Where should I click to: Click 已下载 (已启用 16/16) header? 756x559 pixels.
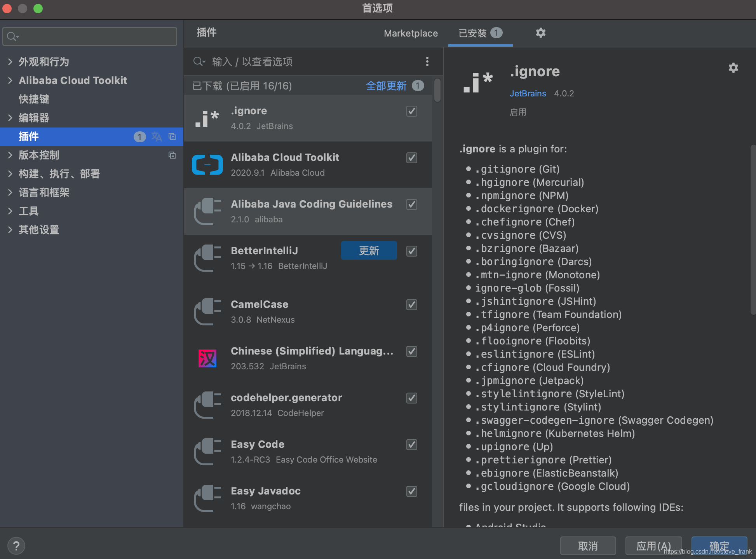(242, 86)
